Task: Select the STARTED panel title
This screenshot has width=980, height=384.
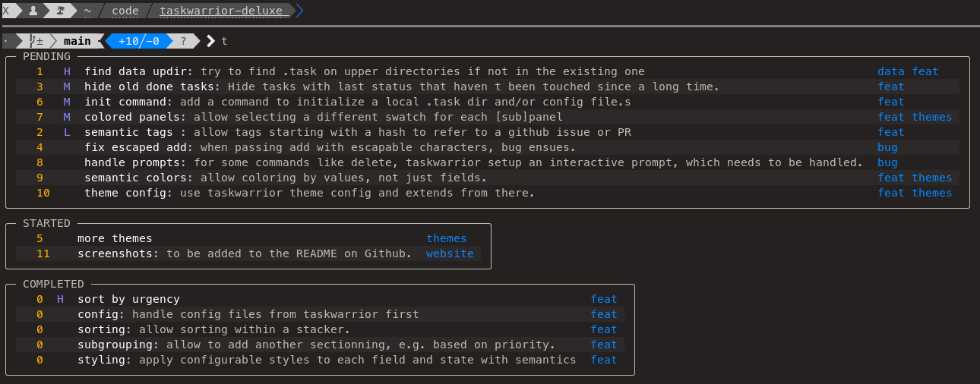Action: 46,223
